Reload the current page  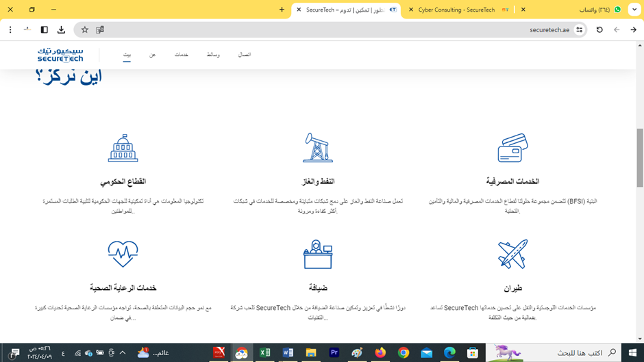599,29
